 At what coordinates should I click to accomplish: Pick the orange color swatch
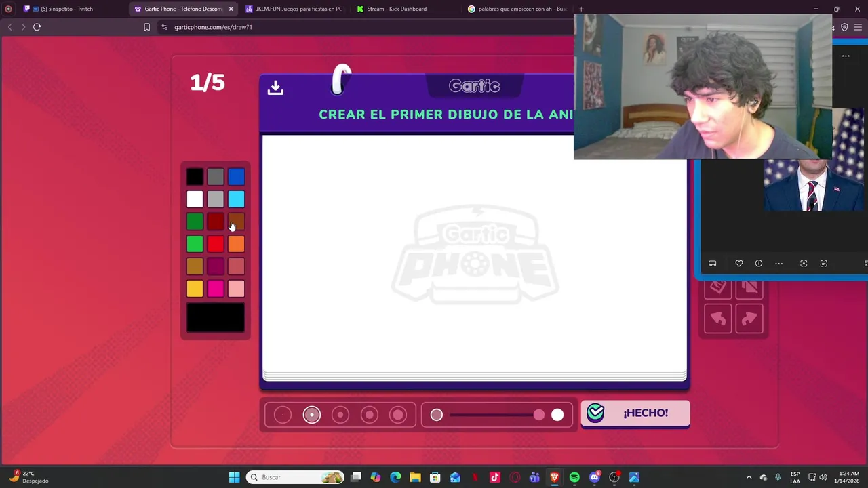point(236,244)
